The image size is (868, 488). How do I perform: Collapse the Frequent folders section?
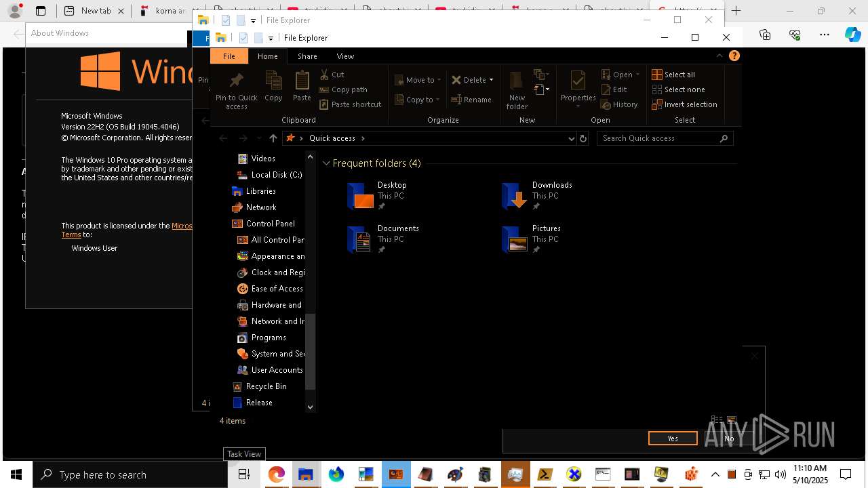click(x=326, y=163)
